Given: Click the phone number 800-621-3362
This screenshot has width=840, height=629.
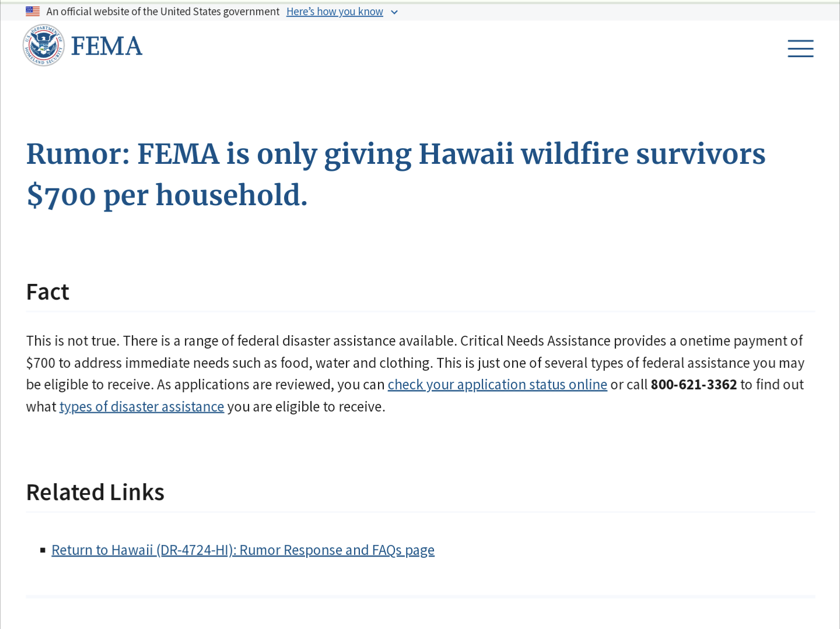Looking at the screenshot, I should pos(694,385).
